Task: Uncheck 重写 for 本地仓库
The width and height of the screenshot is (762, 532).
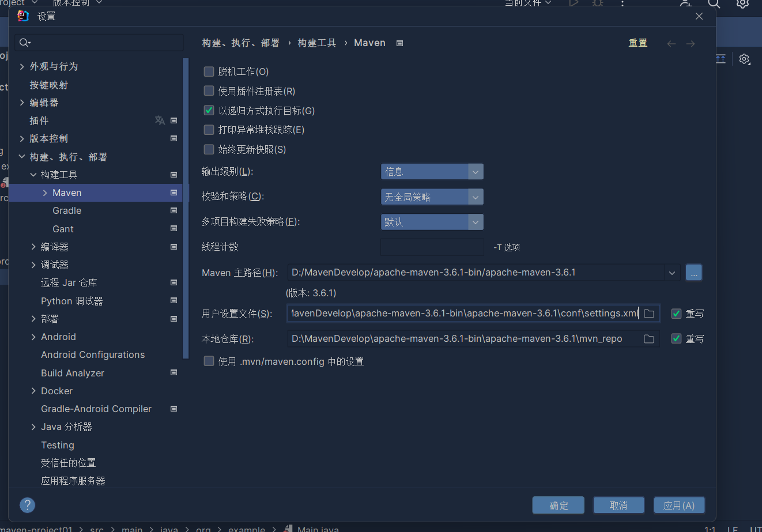Action: click(677, 339)
